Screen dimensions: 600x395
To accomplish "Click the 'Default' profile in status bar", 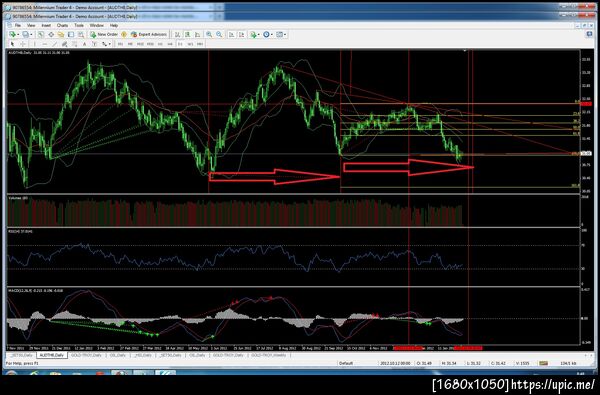I will (346, 363).
